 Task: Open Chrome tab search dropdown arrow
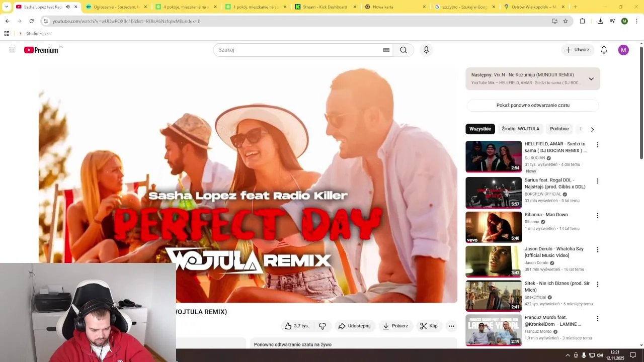7,7
